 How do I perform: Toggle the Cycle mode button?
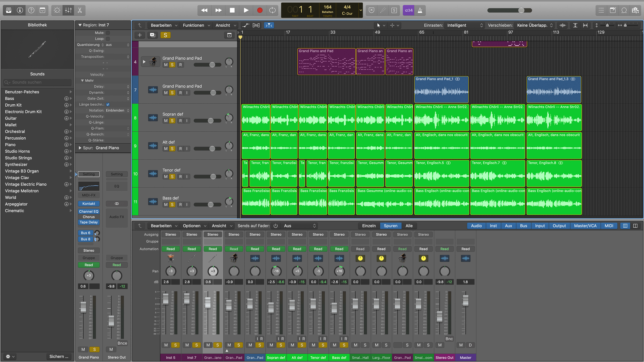[272, 10]
